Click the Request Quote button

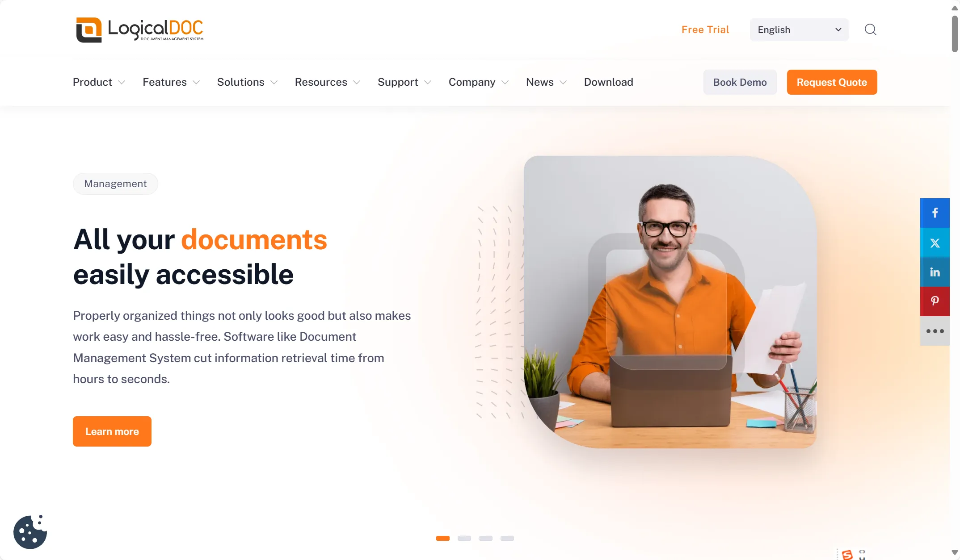pyautogui.click(x=832, y=82)
